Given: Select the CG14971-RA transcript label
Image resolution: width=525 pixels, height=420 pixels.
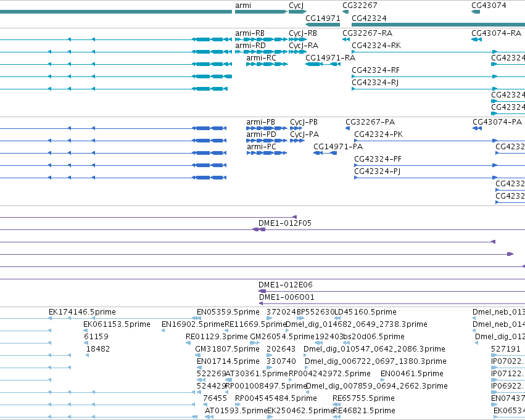Looking at the screenshot, I should point(330,58).
